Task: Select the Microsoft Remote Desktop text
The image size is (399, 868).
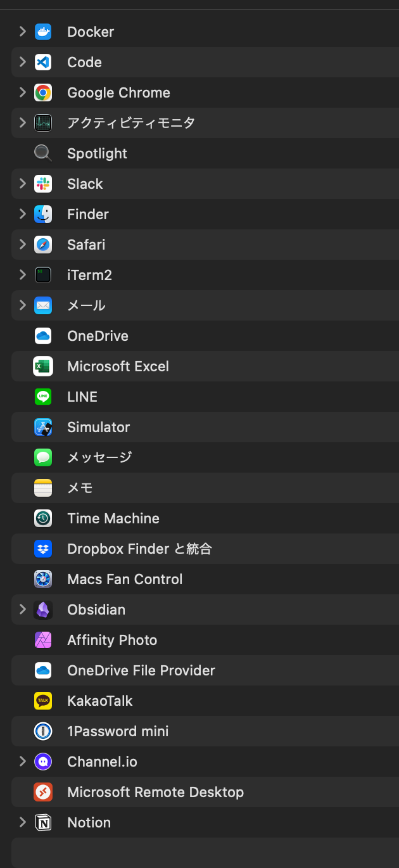Action: point(155,793)
